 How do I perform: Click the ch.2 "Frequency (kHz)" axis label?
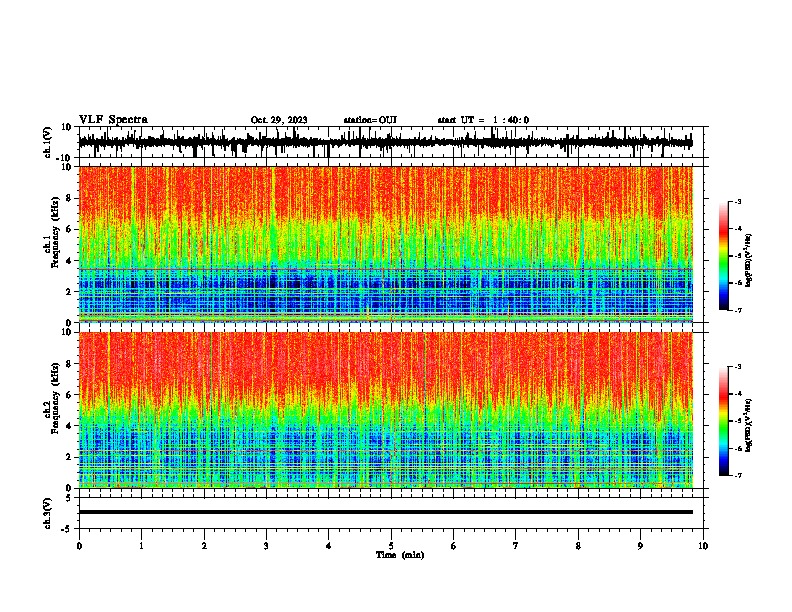pyautogui.click(x=55, y=398)
